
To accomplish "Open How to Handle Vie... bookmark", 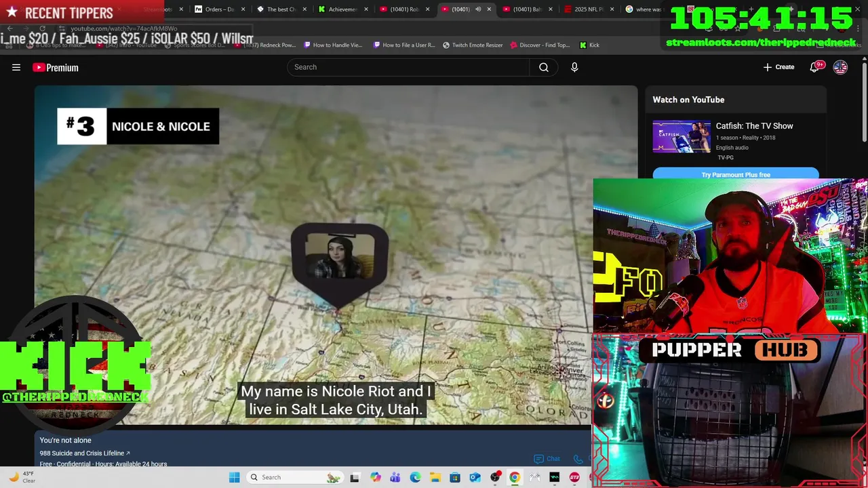I will (333, 45).
